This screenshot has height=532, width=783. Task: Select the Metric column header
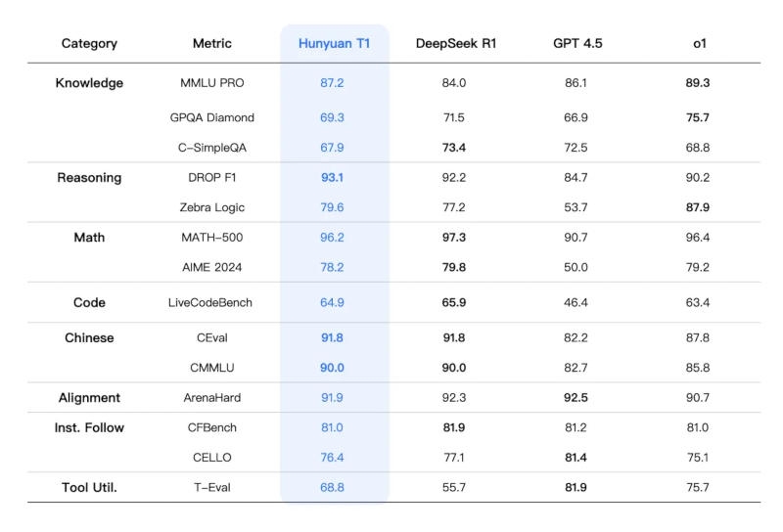[x=212, y=43]
